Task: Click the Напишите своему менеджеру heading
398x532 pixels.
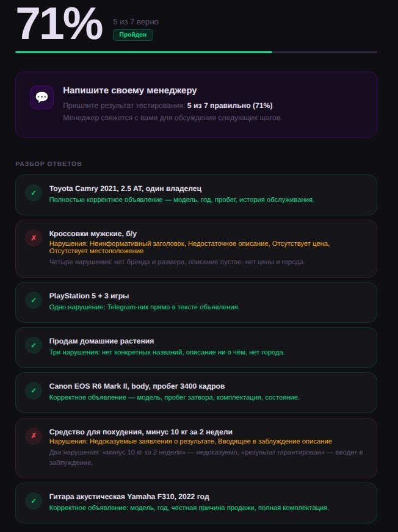Action: 130,90
